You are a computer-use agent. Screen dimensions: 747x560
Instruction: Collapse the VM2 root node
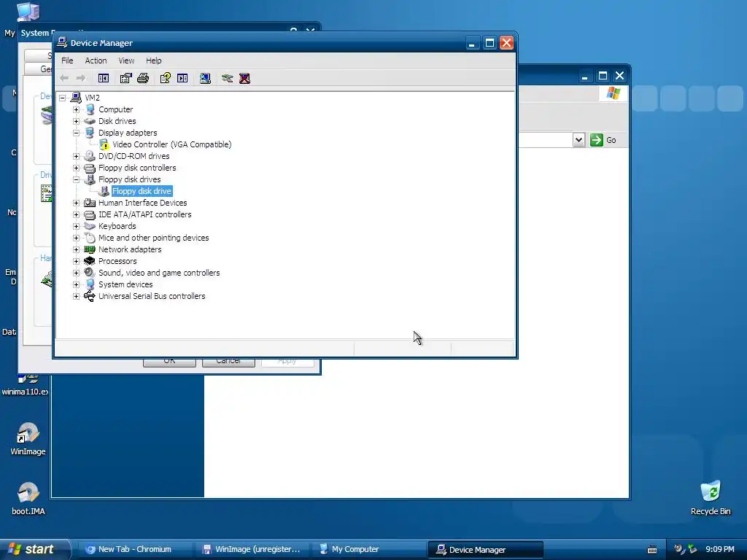(x=63, y=98)
